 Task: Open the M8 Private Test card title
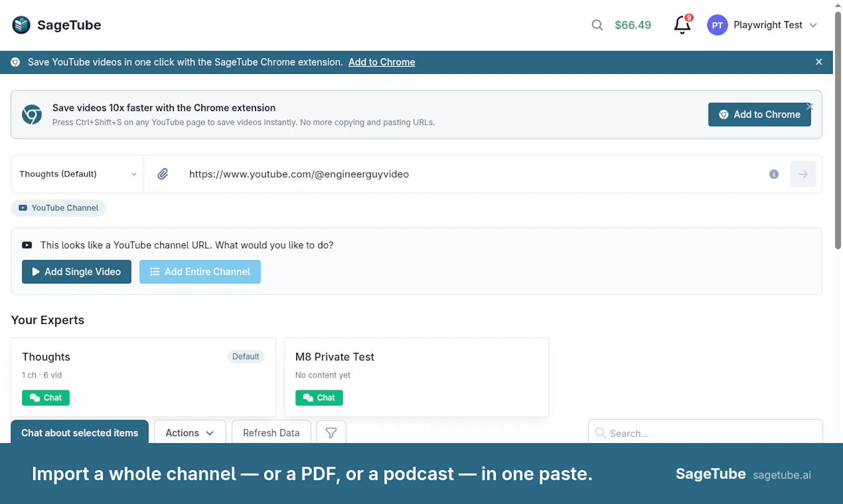coord(335,357)
